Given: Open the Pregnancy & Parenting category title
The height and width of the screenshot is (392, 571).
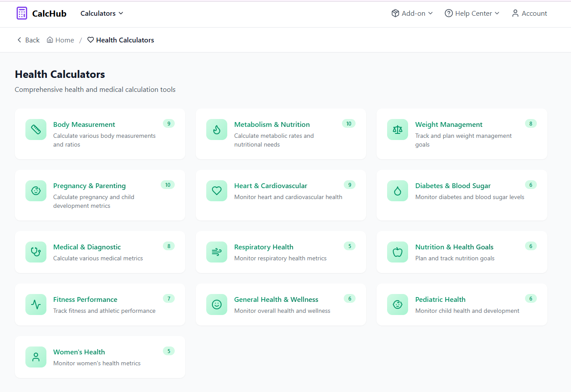Looking at the screenshot, I should (x=89, y=186).
